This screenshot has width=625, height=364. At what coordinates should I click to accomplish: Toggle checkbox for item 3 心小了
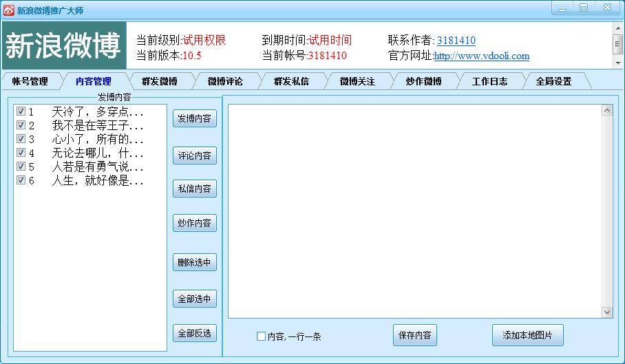point(21,138)
